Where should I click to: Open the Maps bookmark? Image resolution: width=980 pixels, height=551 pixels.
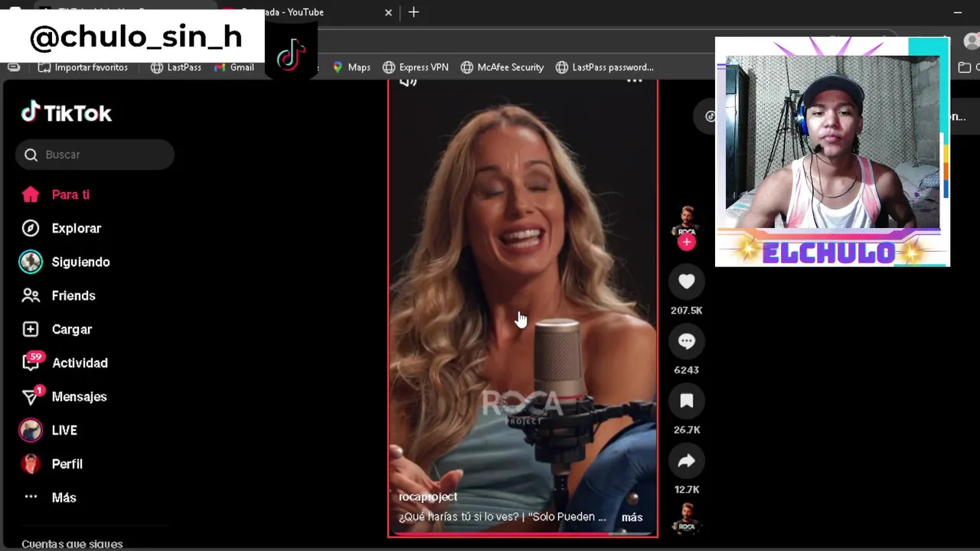pos(351,67)
